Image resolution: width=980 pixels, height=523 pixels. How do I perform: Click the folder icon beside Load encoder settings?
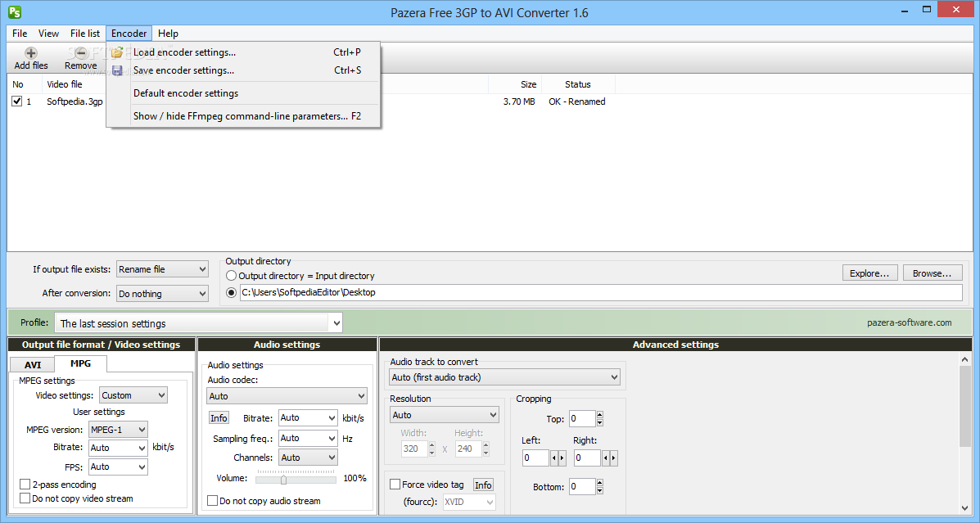pyautogui.click(x=117, y=52)
